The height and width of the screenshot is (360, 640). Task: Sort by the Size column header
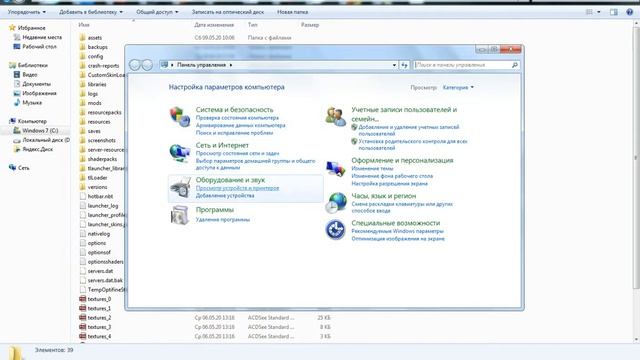click(x=310, y=25)
